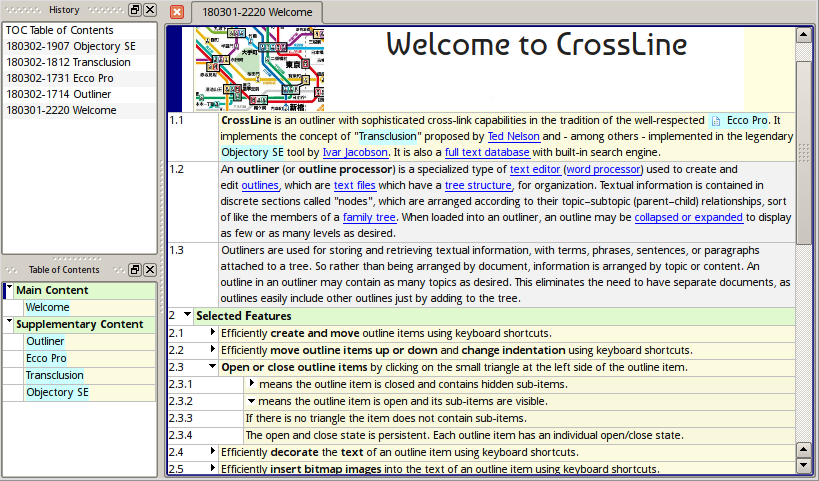Viewport: 819px width, 481px height.
Task: Open the text editor link
Action: click(x=535, y=169)
